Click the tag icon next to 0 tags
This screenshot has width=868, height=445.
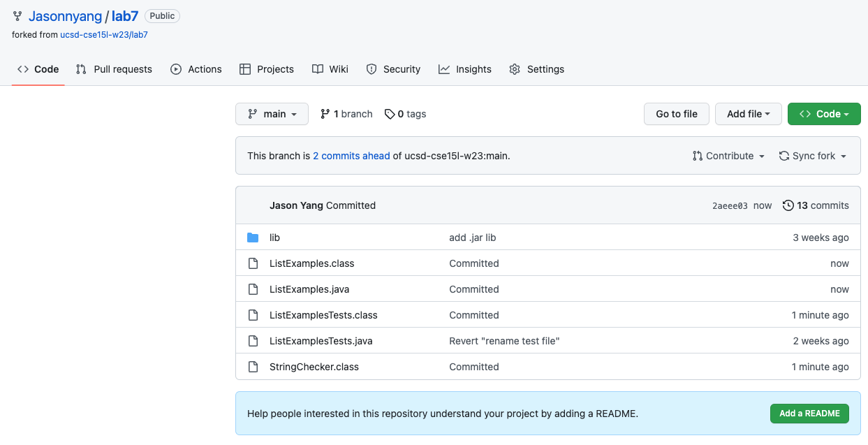tap(390, 114)
